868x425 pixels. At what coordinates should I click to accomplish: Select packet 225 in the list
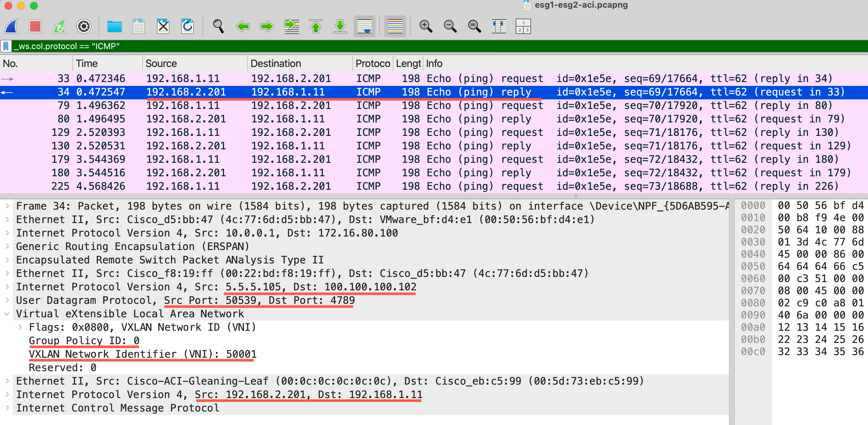point(434,187)
